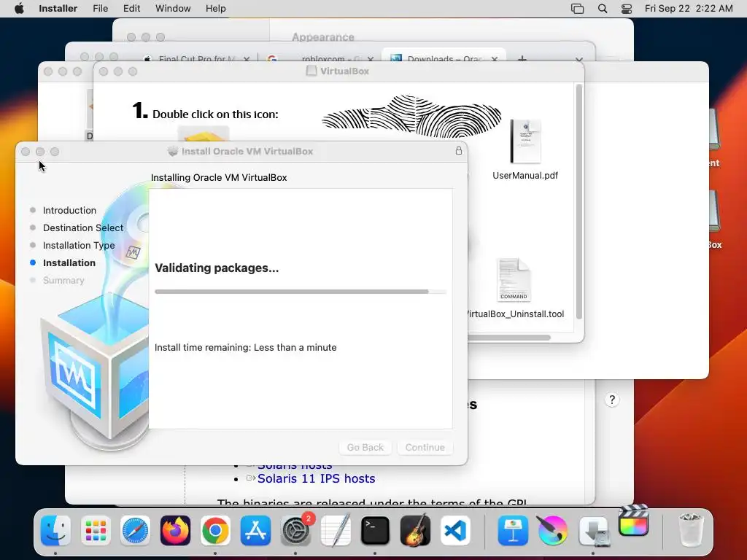
Task: Open the Solaris 11 IPS hosts link
Action: pos(317,478)
